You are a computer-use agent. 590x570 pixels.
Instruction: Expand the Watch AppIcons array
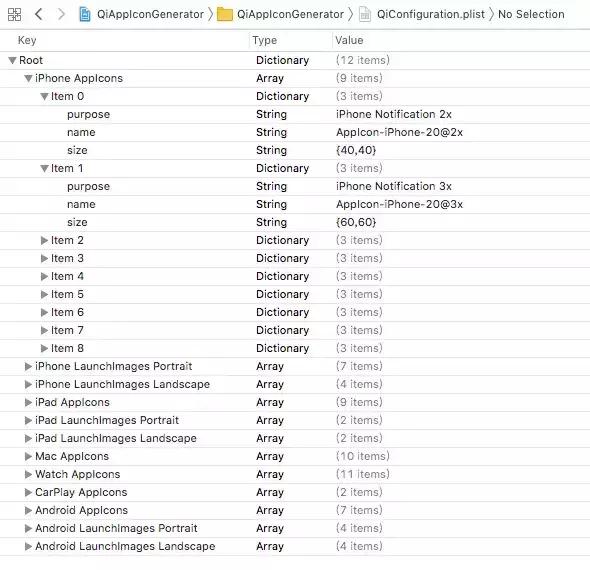28,474
